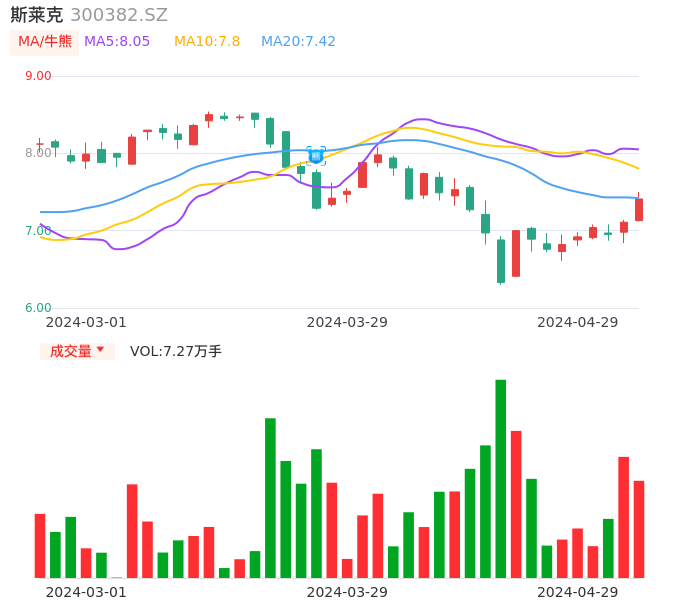Click the VOL:7.27万手 volume readout
Screen dimensions: 686x606
(176, 352)
